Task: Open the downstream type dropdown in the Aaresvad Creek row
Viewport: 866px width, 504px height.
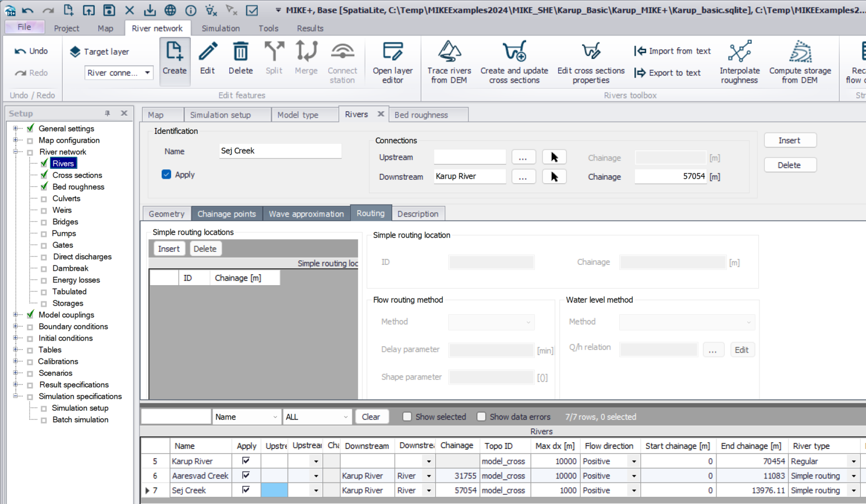Action: [x=429, y=475]
